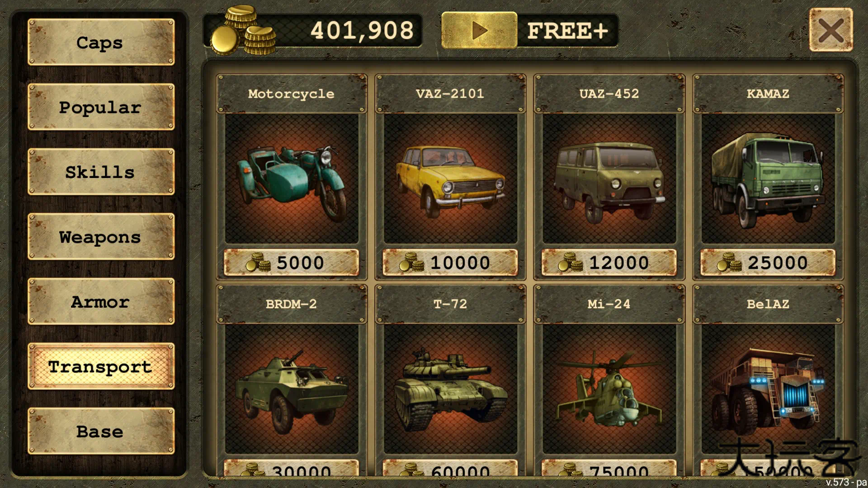Open the Caps shop category

101,42
